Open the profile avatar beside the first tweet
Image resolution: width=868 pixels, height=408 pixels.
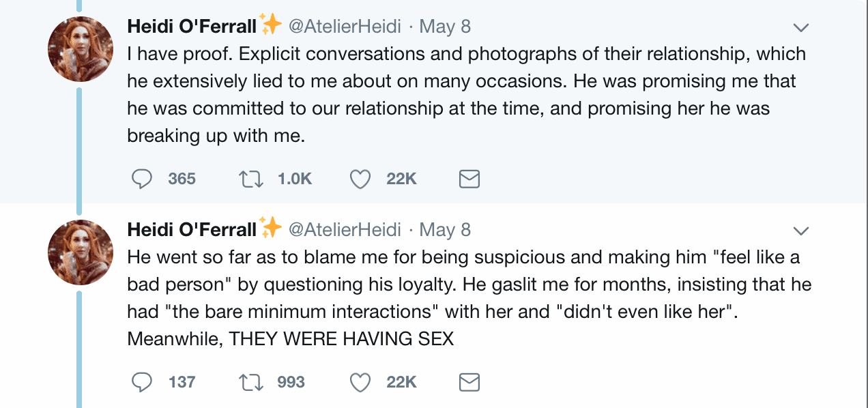[80, 49]
